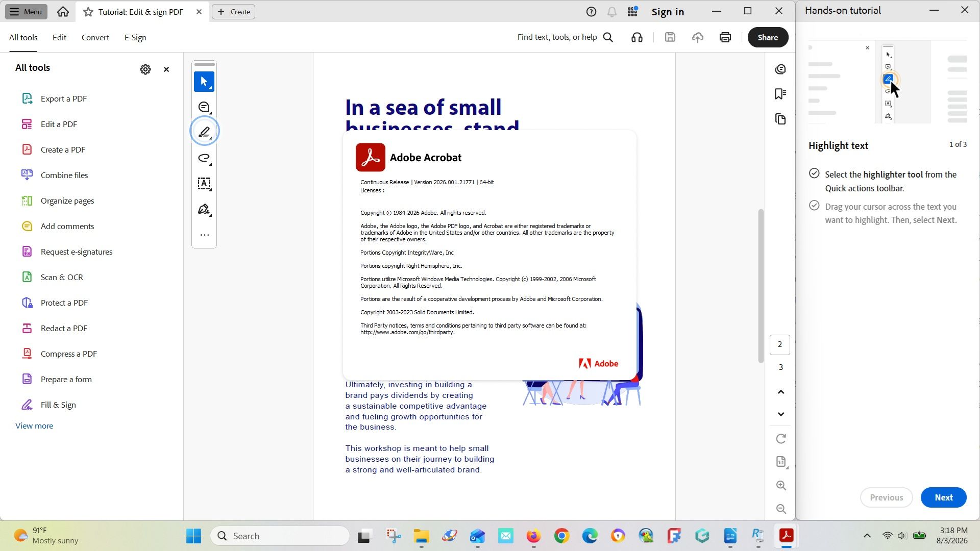
Task: Zoom out of the document
Action: [x=781, y=509]
